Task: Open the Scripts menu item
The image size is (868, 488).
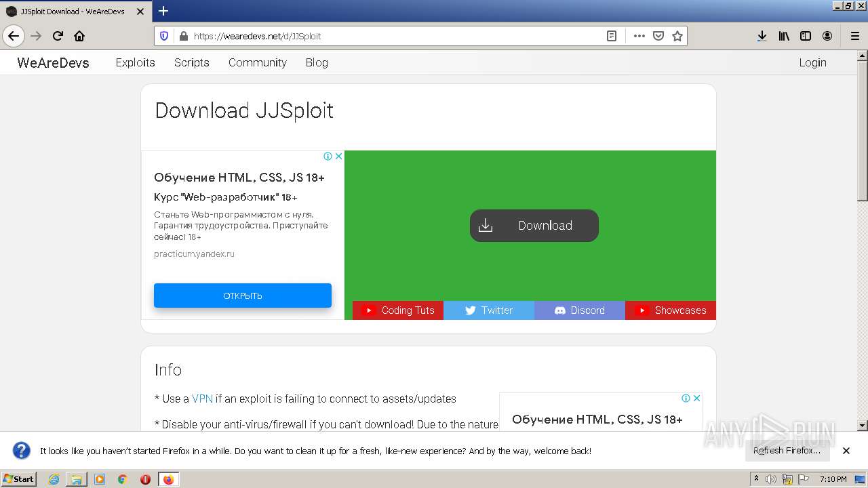Action: 191,62
